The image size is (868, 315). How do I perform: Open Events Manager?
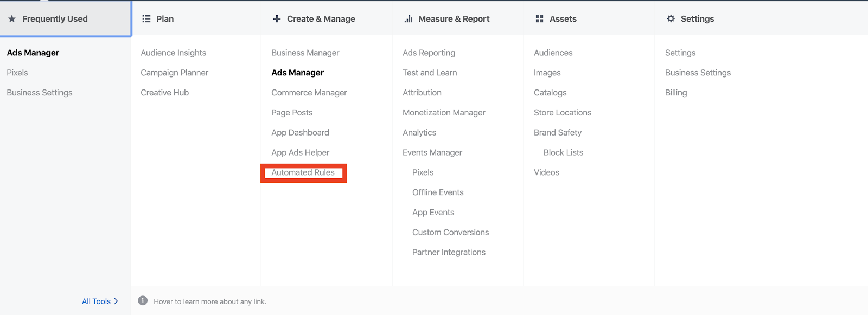pos(432,153)
